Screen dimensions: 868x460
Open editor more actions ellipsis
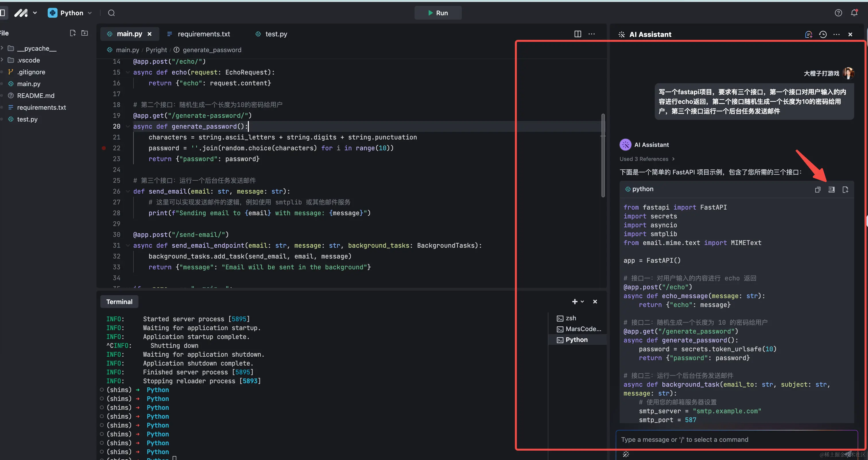[x=592, y=34]
